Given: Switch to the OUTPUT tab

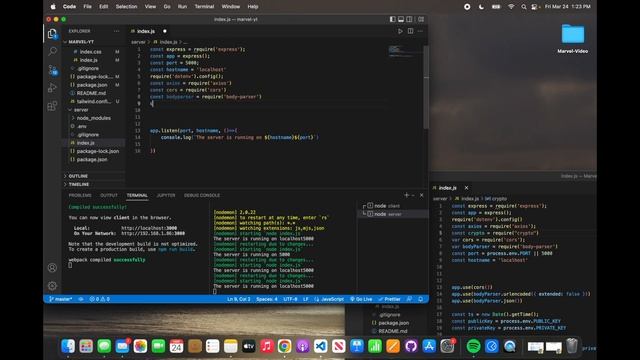Looking at the screenshot, I should (109, 195).
